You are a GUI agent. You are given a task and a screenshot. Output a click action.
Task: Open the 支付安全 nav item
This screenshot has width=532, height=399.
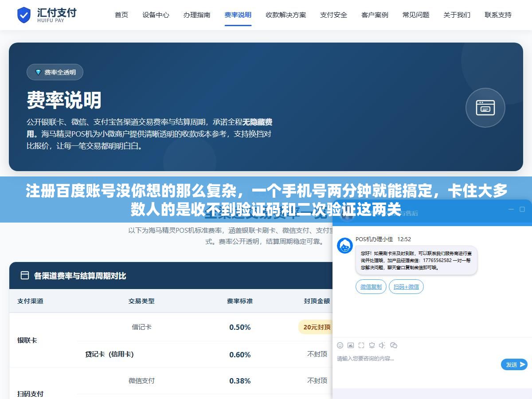(x=334, y=15)
